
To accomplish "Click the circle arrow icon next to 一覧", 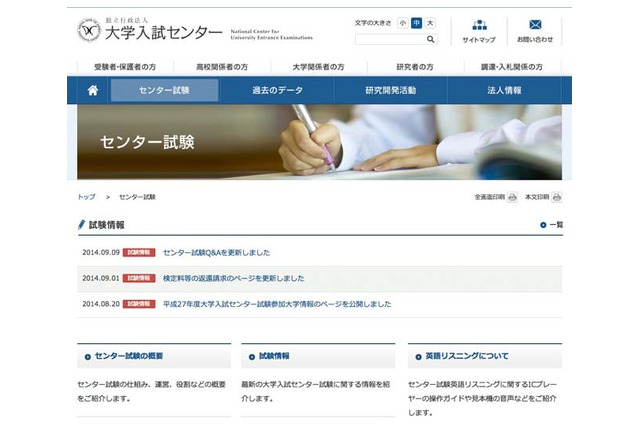I will coord(543,225).
